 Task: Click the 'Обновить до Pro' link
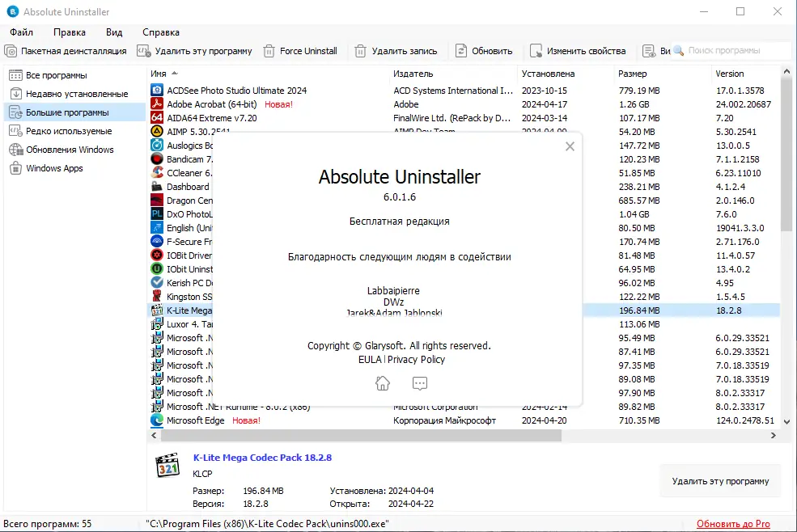pyautogui.click(x=733, y=524)
